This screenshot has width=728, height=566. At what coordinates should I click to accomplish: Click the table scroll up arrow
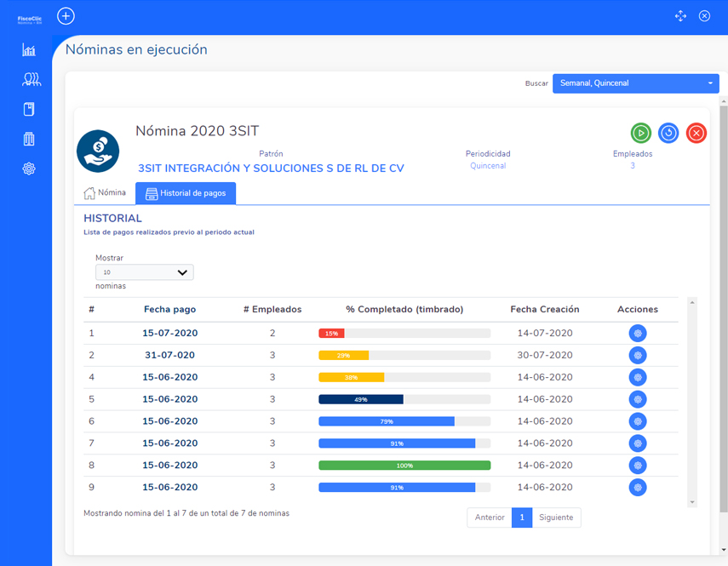pos(692,302)
